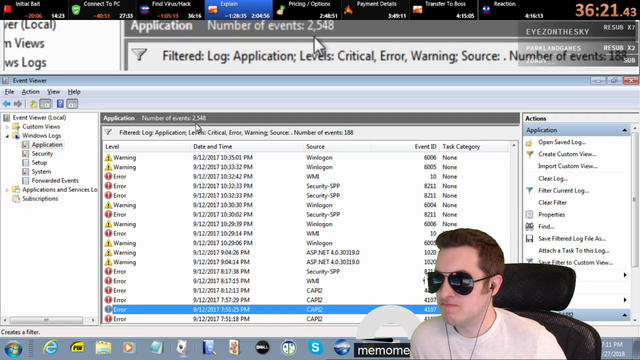This screenshot has width=640, height=360.
Task: Open the Help menu
Action: tap(74, 92)
